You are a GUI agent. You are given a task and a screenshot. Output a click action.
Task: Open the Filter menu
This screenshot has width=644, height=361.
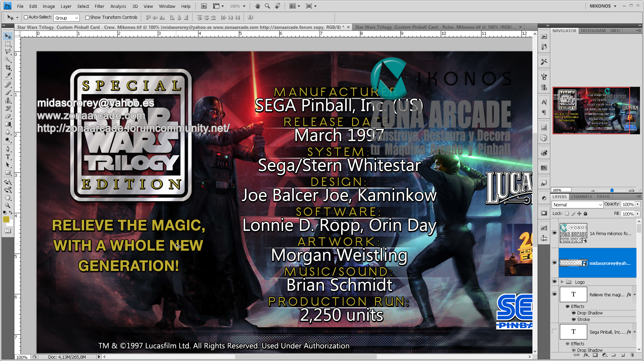[x=99, y=6]
